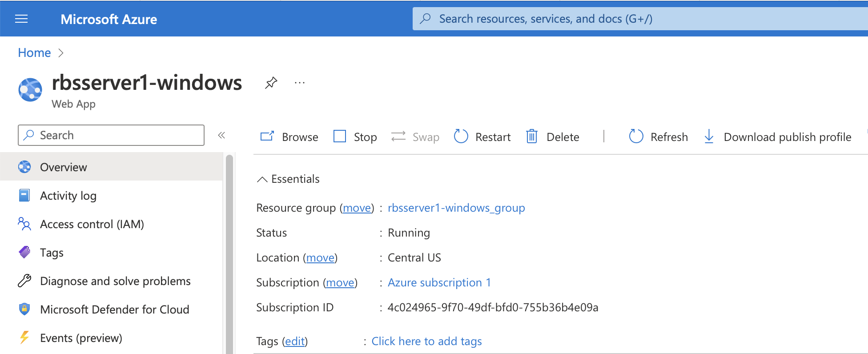Screen dimensions: 868x354
Task: Browse the web app
Action: 289,137
